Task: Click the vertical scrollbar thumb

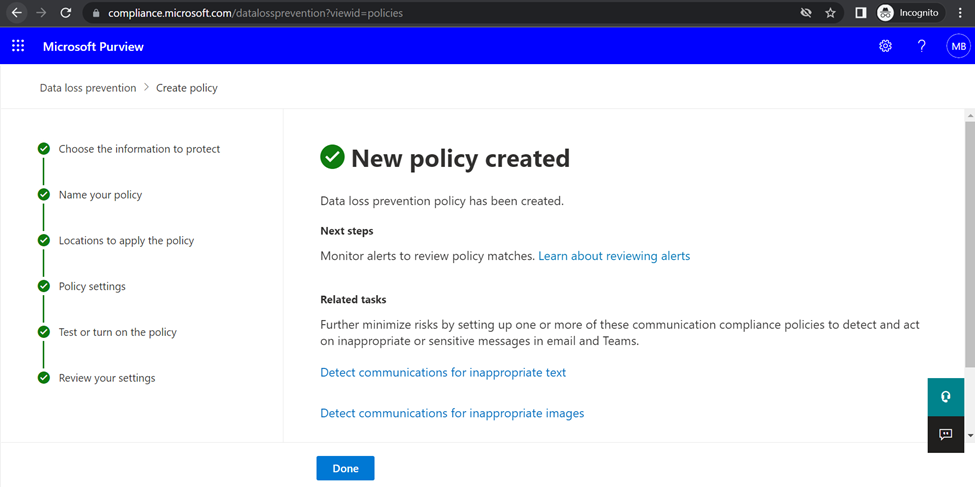Action: point(969,243)
